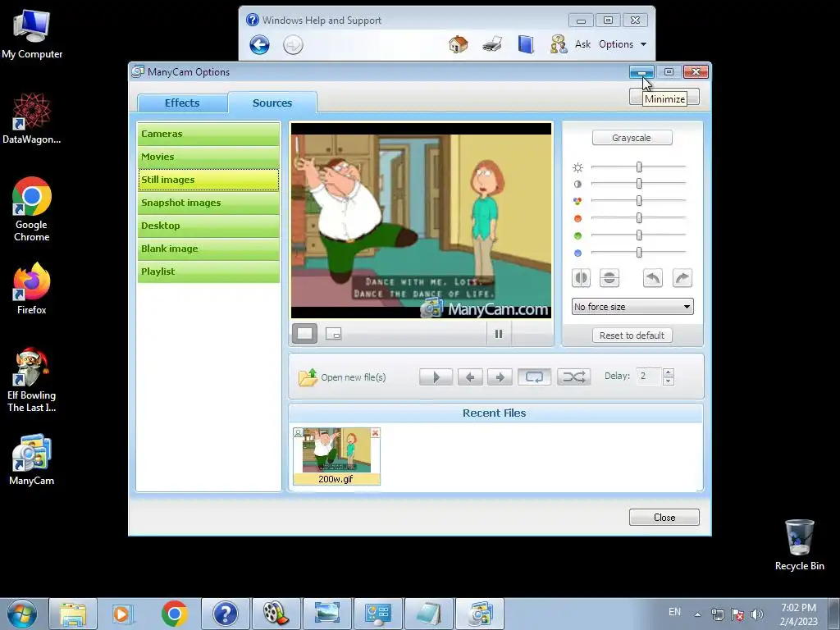Adjust the green channel slider
Viewport: 840px width, 630px height.
point(639,235)
